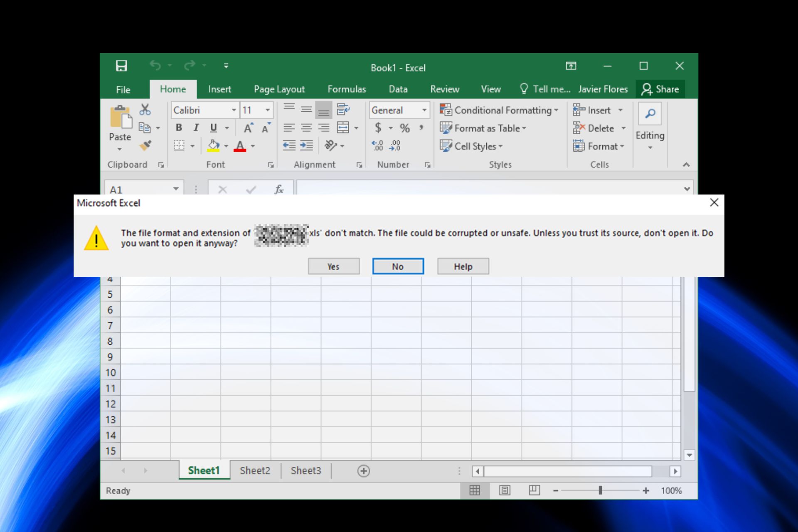The height and width of the screenshot is (532, 798).
Task: Click the Javier Flores account name
Action: coord(603,89)
